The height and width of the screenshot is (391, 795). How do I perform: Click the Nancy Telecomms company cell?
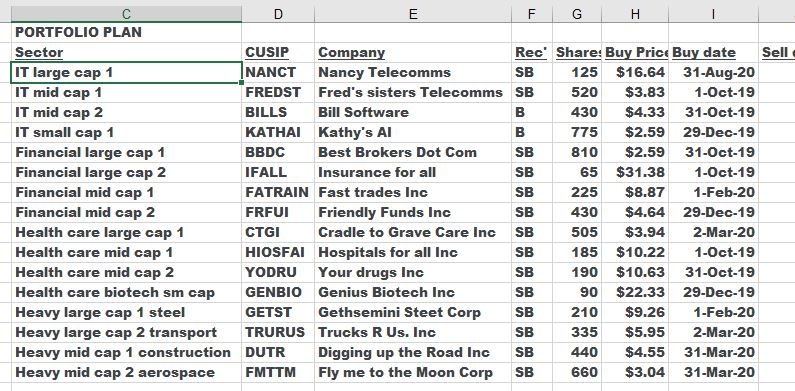point(413,73)
